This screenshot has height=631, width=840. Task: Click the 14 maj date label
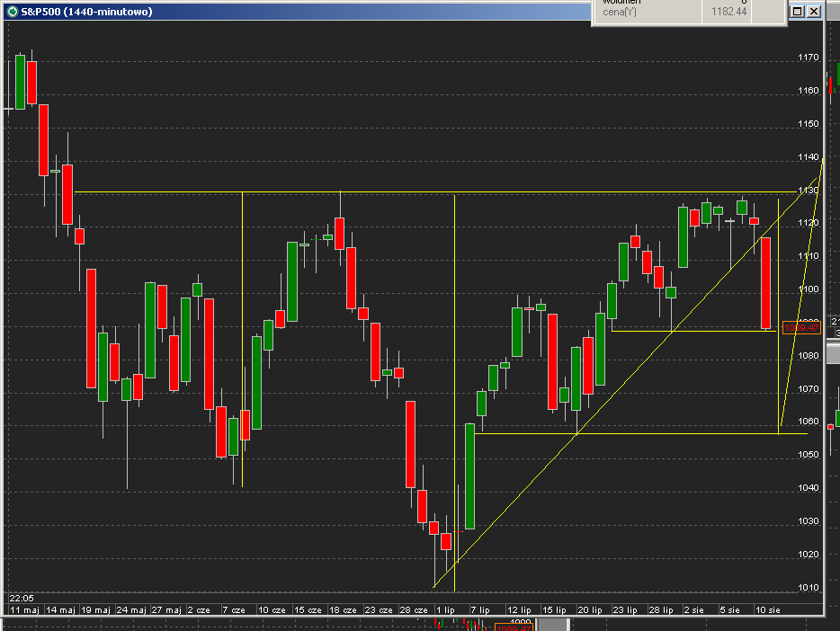coord(60,609)
